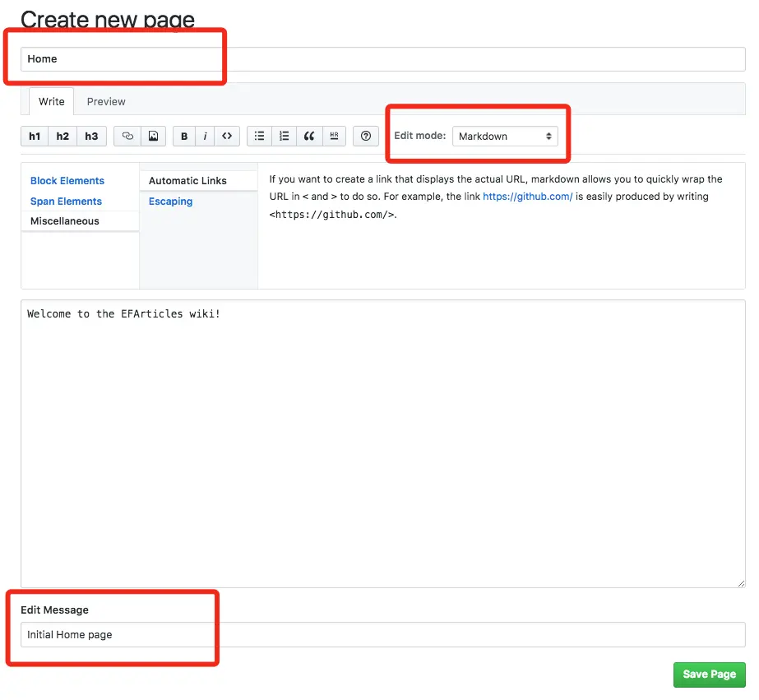The height and width of the screenshot is (700, 759).
Task: Grab the text area resize handle
Action: pos(741,583)
